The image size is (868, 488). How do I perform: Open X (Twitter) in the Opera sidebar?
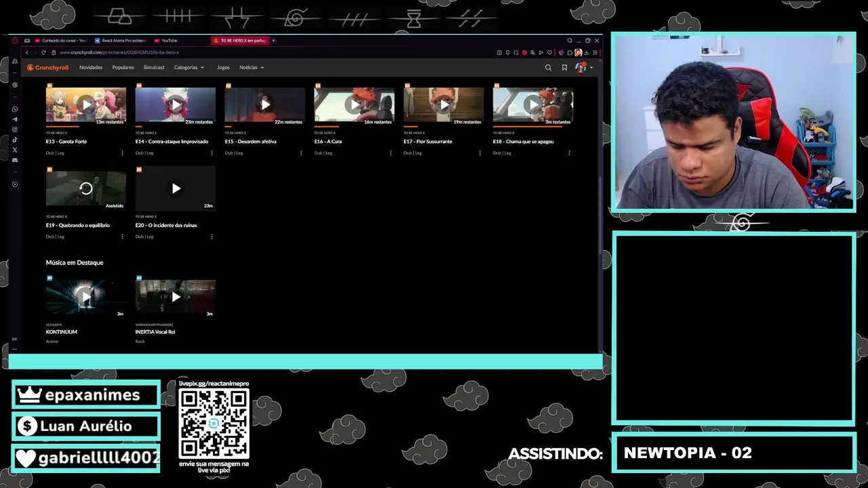[15, 150]
